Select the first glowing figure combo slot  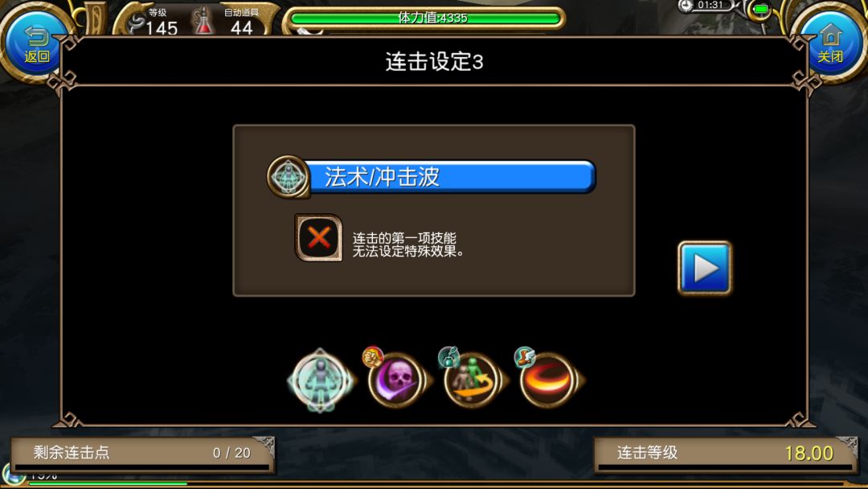321,381
